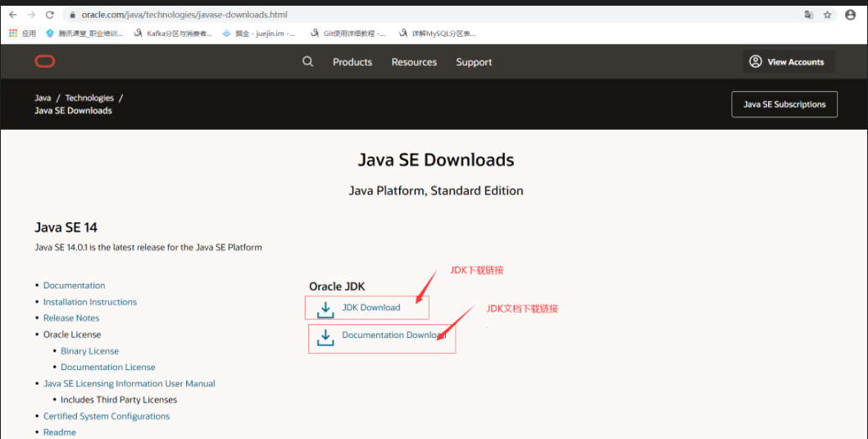Click the View Accounts button
Image resolution: width=868 pixels, height=439 pixels.
[788, 62]
